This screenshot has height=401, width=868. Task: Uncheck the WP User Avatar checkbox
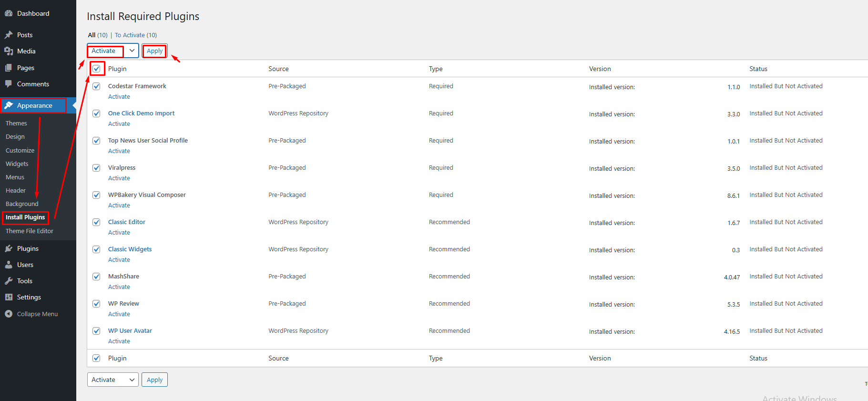click(x=96, y=331)
